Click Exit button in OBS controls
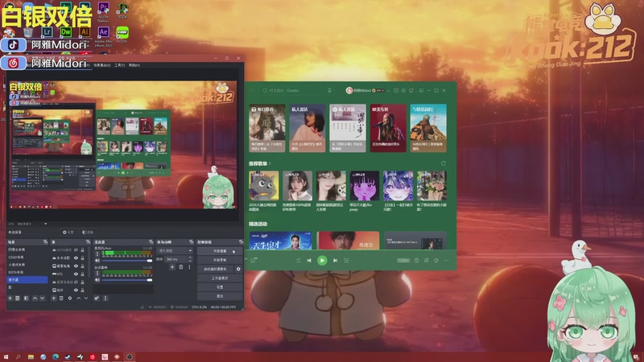The width and height of the screenshot is (644, 362). point(220,296)
